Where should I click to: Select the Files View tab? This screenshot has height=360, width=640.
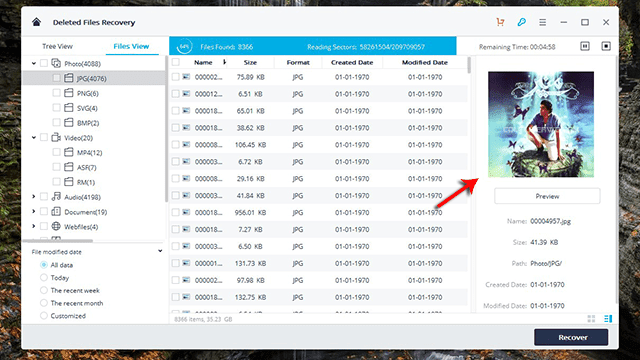[131, 46]
